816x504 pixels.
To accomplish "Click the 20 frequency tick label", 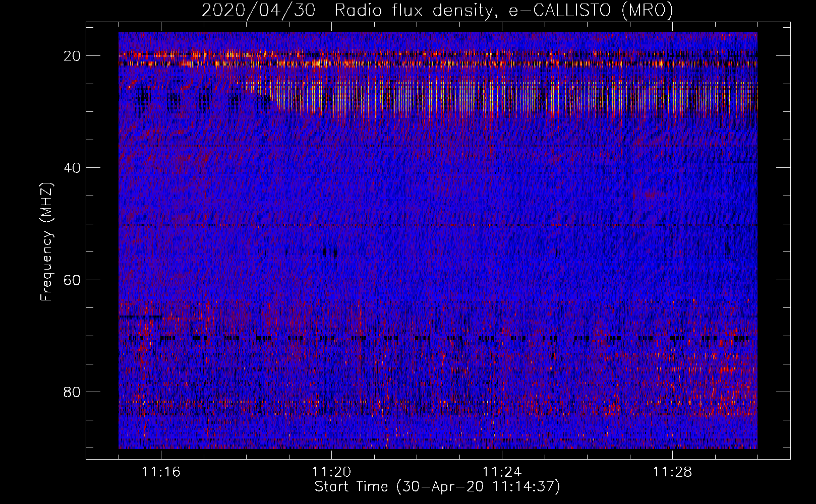I will 73,56.
